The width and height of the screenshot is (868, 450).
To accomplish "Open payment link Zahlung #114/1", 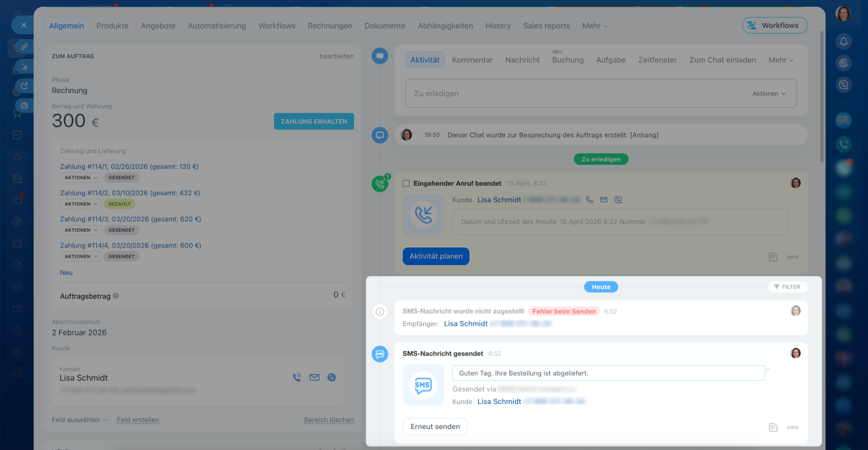I will pyautogui.click(x=129, y=166).
